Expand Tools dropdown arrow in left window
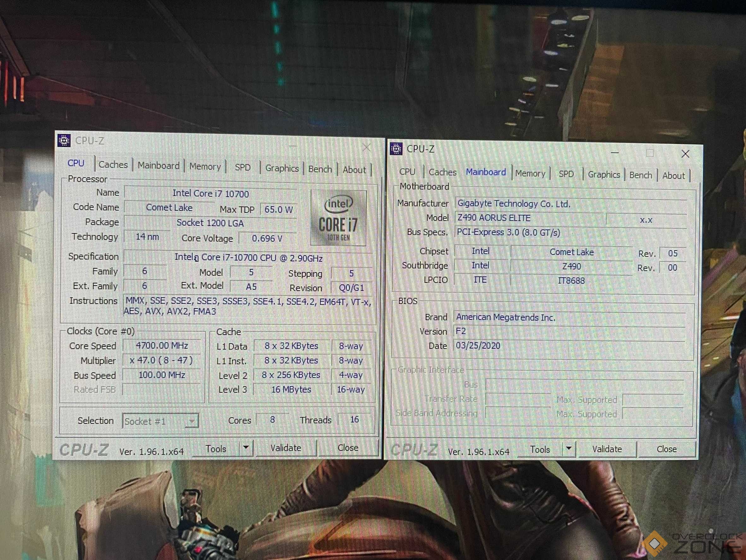The height and width of the screenshot is (560, 746). click(246, 448)
